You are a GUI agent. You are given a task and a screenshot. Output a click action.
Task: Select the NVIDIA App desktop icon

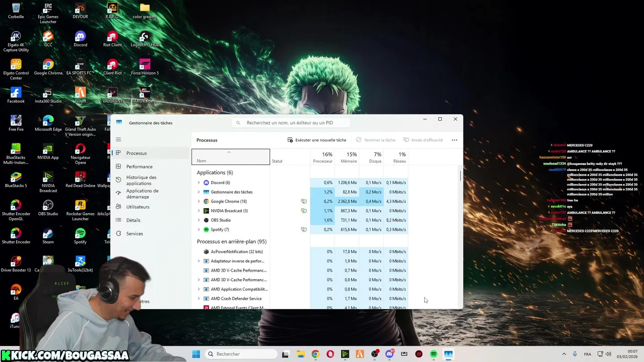(x=48, y=152)
